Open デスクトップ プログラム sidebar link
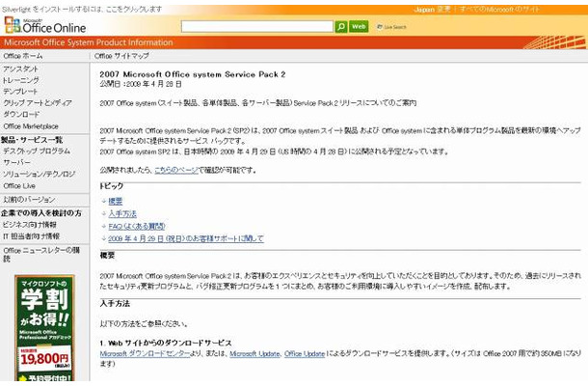Viewport: 588px width, 386px height. coord(37,152)
